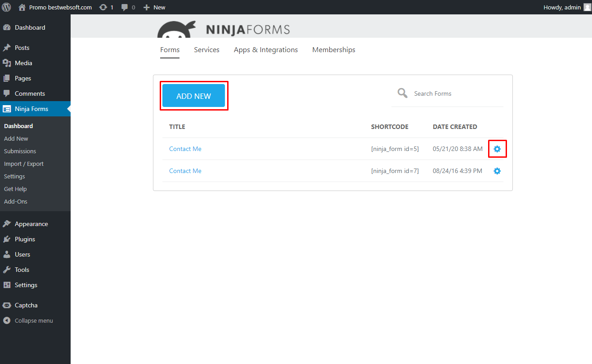
Task: Click the Tools wrench icon
Action: [x=7, y=270]
